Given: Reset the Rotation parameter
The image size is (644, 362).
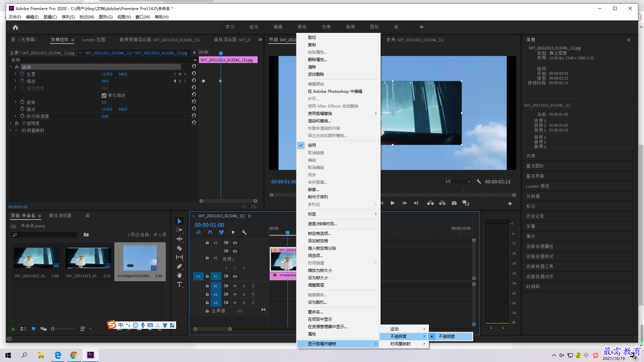Looking at the screenshot, I should click(x=194, y=102).
